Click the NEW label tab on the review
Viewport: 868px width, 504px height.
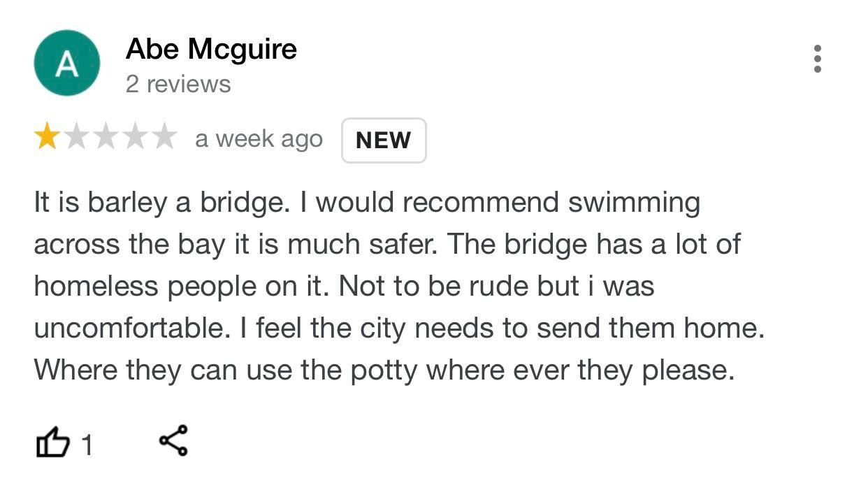pos(383,140)
